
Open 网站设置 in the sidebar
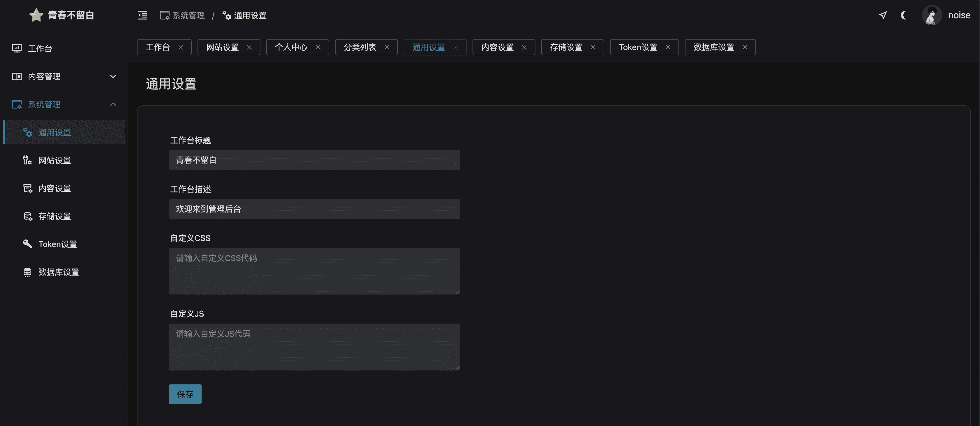pyautogui.click(x=54, y=160)
